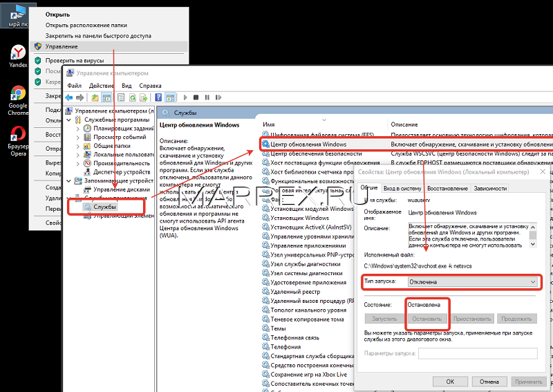Image resolution: width=553 pixels, height=392 pixels.
Task: Click the Restart Service toolbar icon
Action: click(x=218, y=97)
